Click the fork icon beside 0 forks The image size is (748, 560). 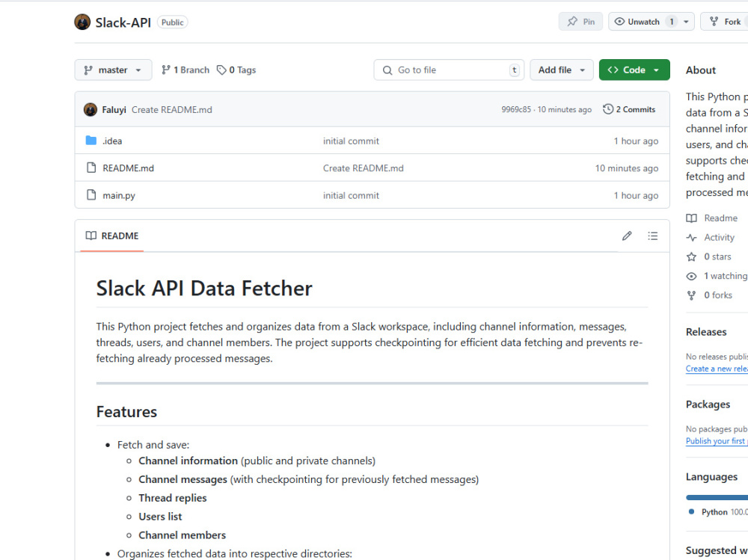[691, 295]
